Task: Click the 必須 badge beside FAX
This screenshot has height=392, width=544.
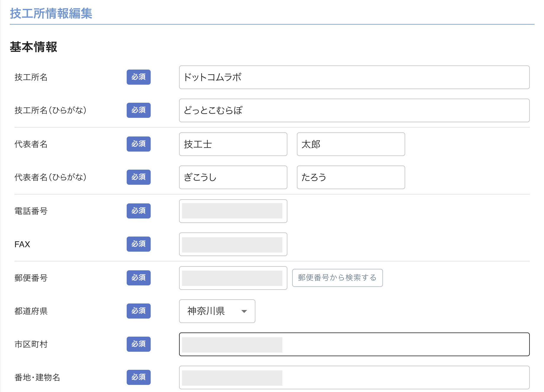Action: pos(139,244)
